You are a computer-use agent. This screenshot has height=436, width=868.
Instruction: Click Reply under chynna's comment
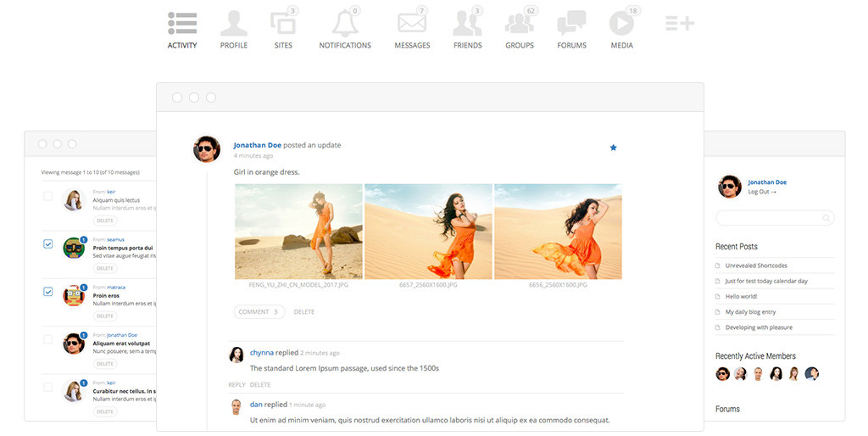coord(236,385)
